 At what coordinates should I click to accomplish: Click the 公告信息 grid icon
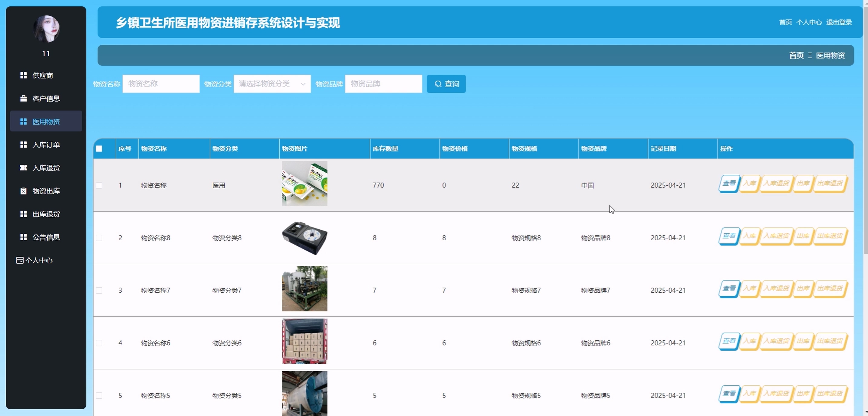pos(23,237)
